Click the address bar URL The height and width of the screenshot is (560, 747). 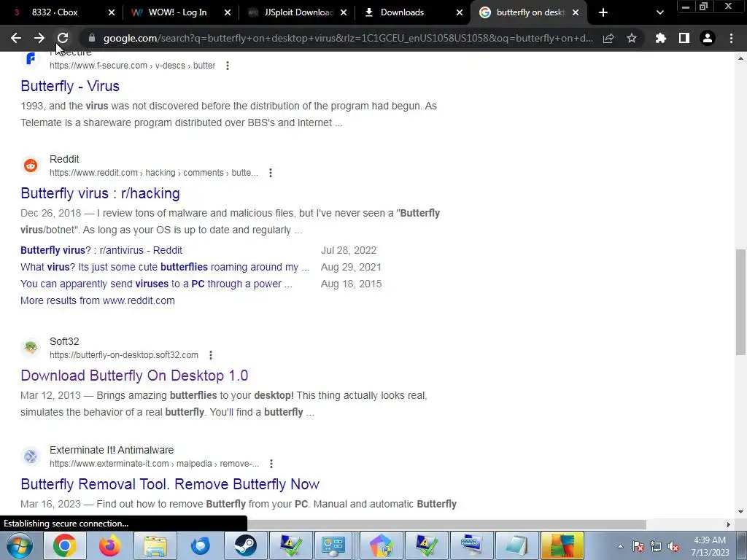tap(348, 38)
